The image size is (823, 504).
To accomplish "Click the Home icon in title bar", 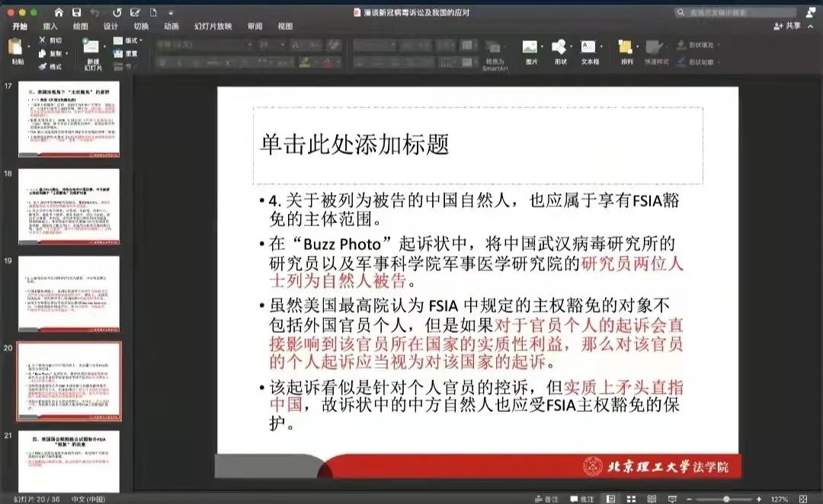I will [x=59, y=12].
